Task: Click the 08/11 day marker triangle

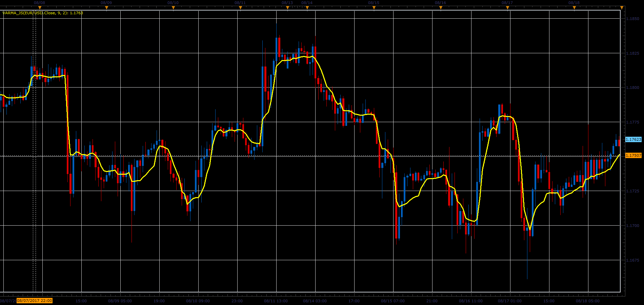Action: tap(240, 7)
